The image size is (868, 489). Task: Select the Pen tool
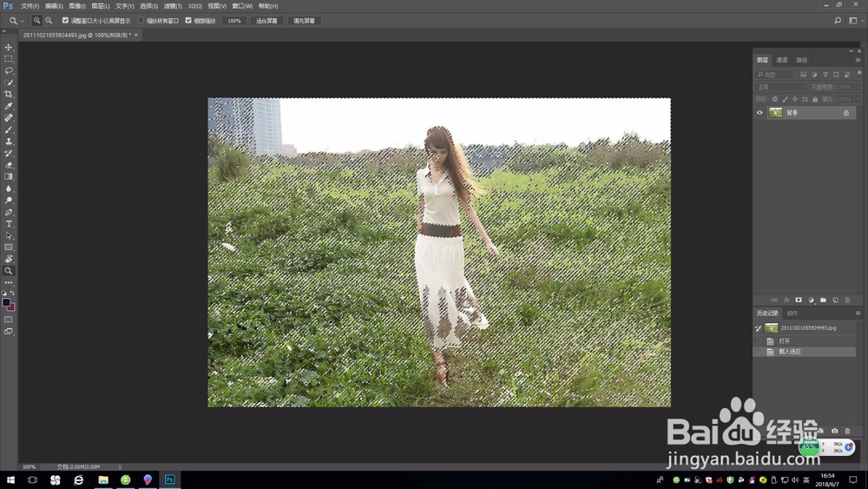[9, 212]
